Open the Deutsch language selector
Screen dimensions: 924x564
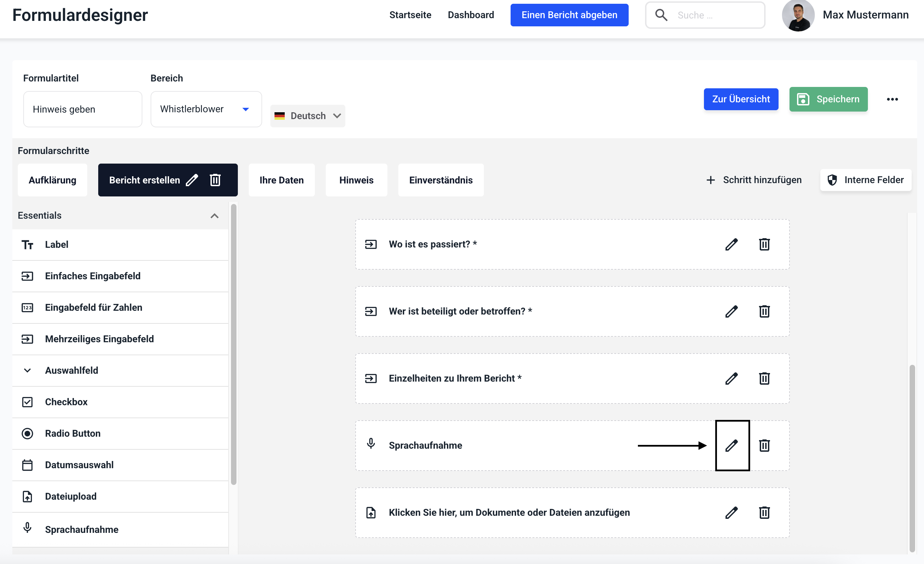[308, 116]
